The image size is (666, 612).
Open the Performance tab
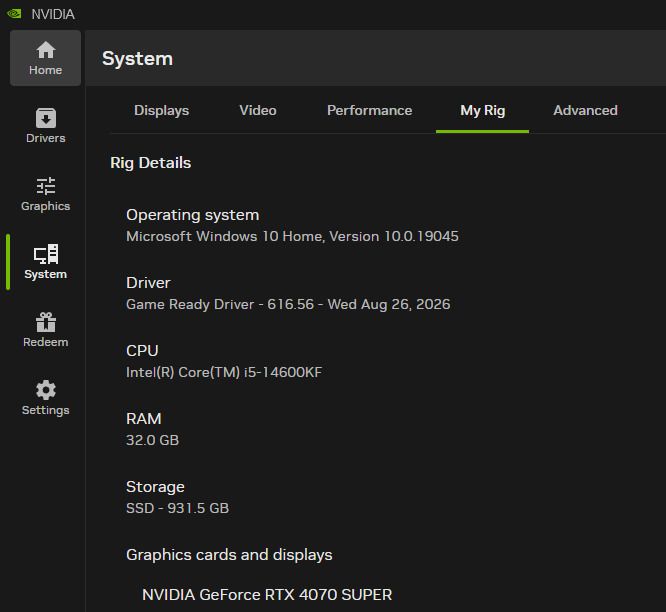point(370,110)
